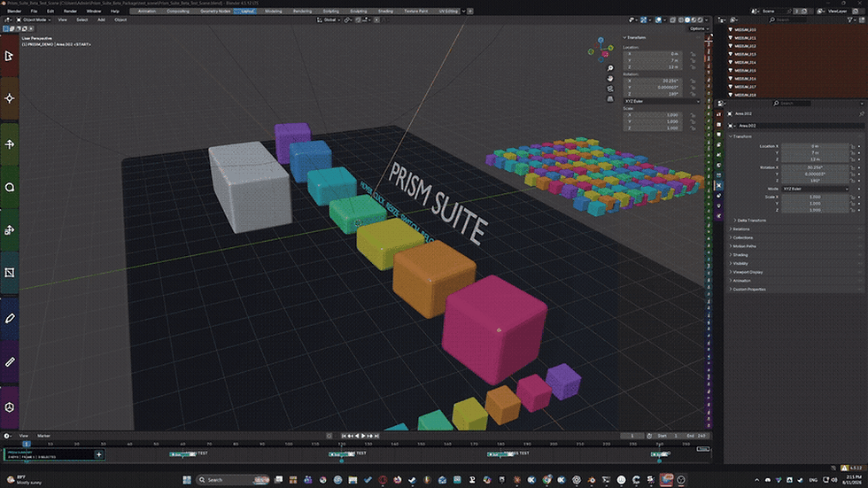Expand the Motion Paths panel
868x488 pixels.
743,246
